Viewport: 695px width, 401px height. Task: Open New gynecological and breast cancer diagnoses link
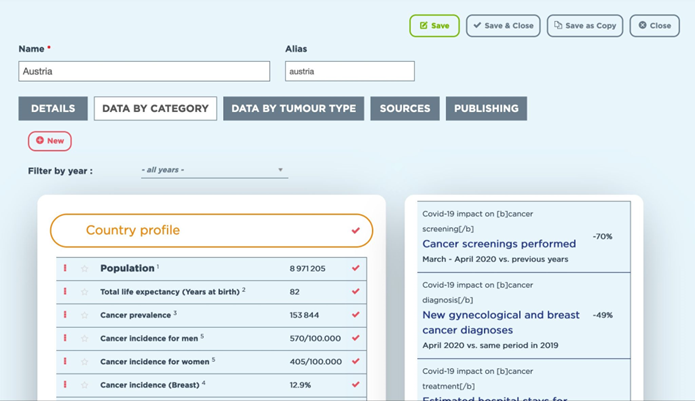501,323
